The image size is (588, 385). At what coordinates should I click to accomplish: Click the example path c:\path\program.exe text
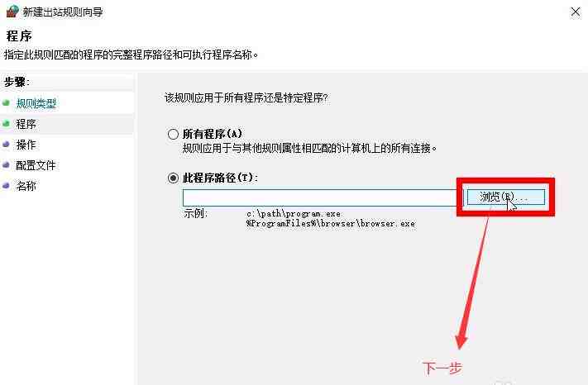pos(294,214)
